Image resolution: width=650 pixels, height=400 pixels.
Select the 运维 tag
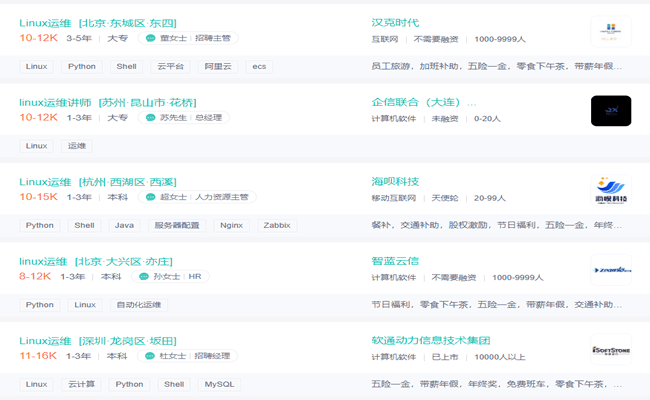pos(77,146)
